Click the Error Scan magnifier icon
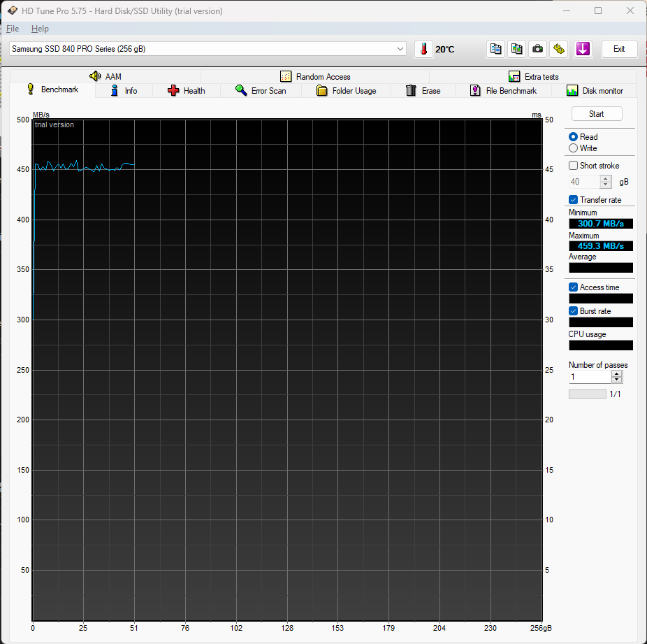 tap(241, 90)
